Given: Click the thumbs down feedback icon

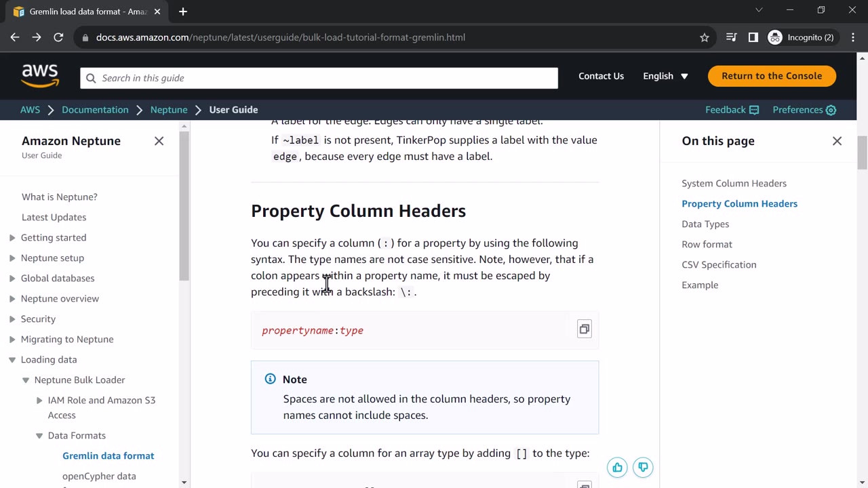Looking at the screenshot, I should pos(643,467).
